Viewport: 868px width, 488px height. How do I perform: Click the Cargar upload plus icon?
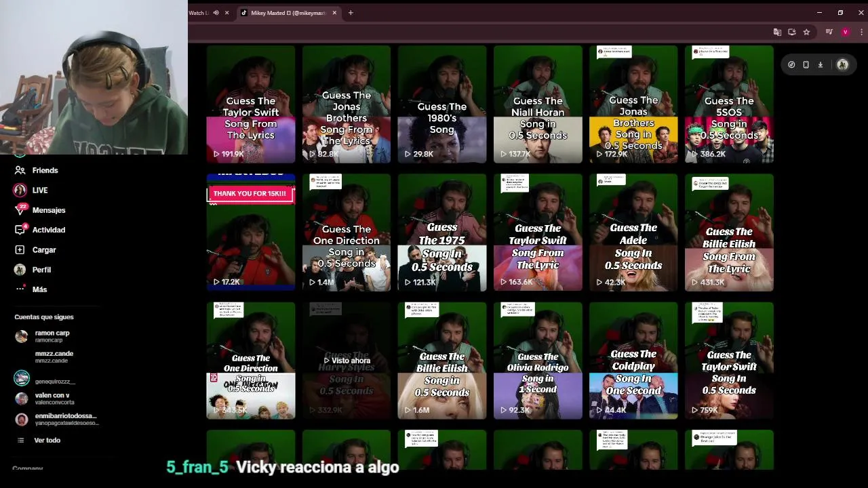pos(20,250)
